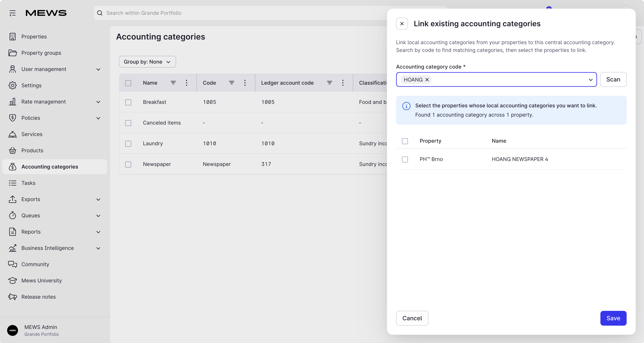The height and width of the screenshot is (343, 644).
Task: Open Tasks in the sidebar
Action: [54, 183]
